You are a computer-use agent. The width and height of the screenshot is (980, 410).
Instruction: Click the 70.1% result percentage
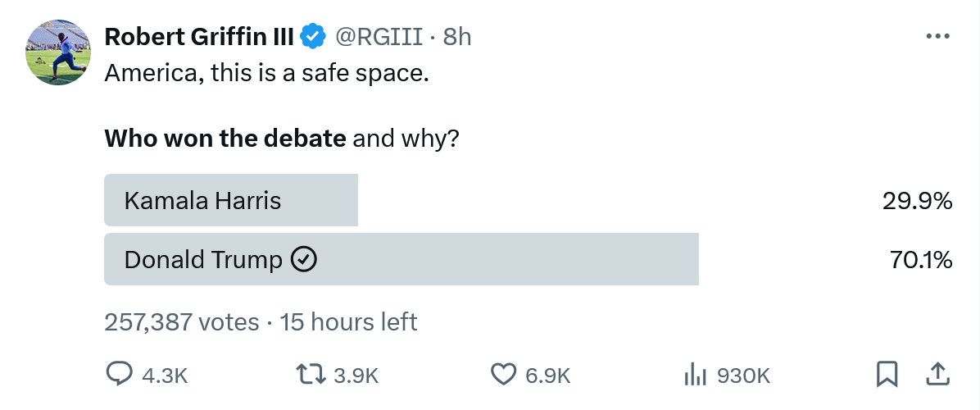tap(921, 260)
